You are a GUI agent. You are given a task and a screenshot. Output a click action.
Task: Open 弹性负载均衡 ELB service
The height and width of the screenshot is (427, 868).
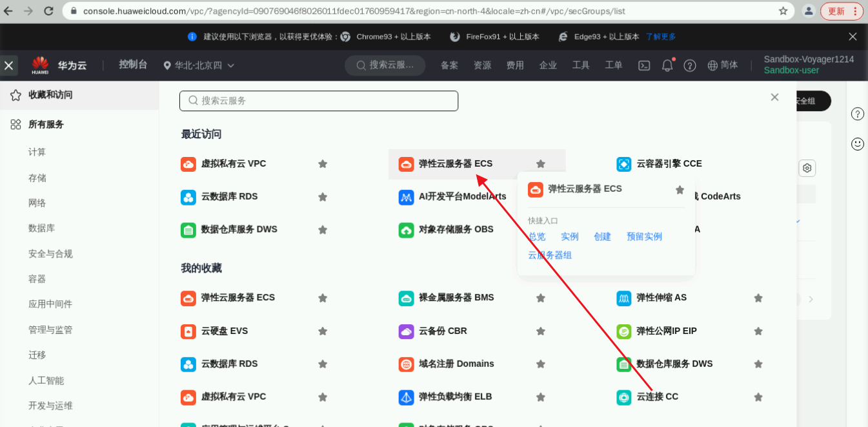pyautogui.click(x=456, y=397)
